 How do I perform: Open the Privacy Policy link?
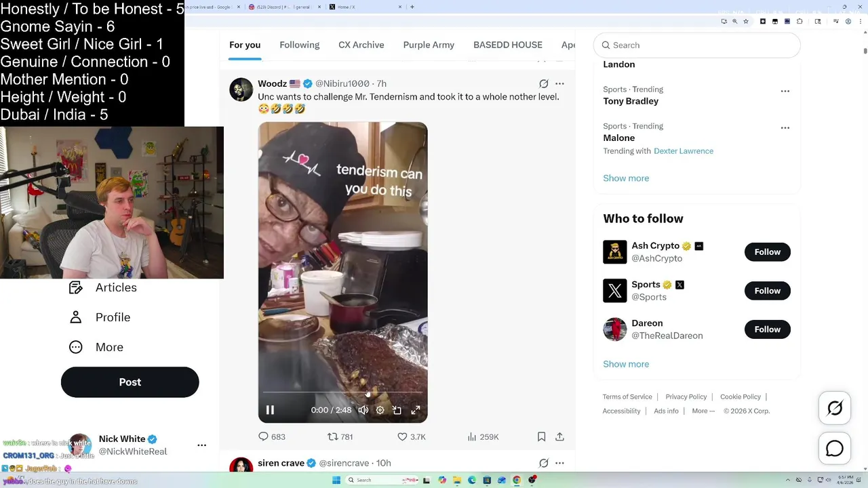point(686,396)
